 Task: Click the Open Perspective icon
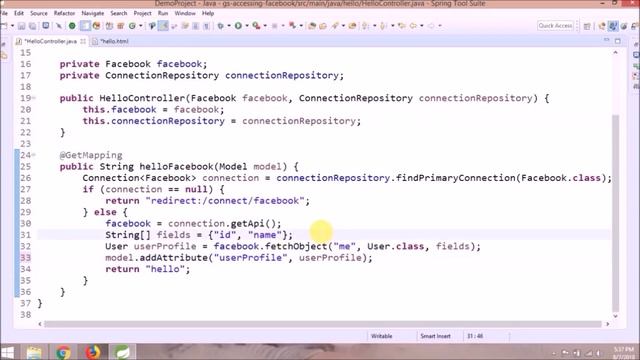[x=587, y=26]
